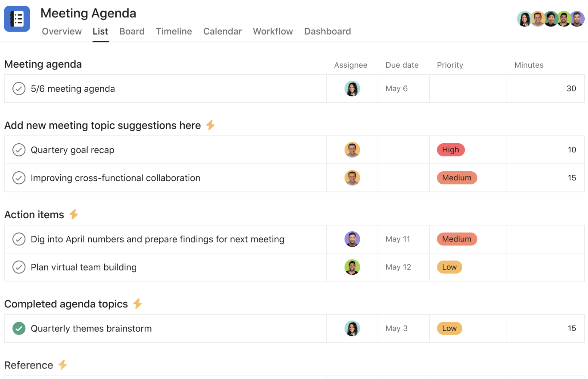Open High priority dropdown for Quartery goal recap
This screenshot has height=379, width=588.
451,149
